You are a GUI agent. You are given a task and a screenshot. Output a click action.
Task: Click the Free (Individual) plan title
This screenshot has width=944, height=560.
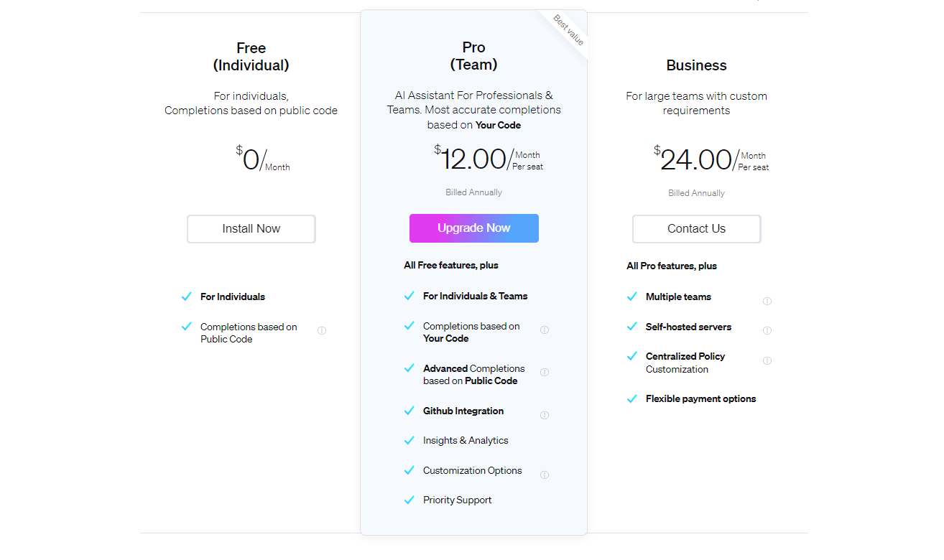click(x=251, y=57)
